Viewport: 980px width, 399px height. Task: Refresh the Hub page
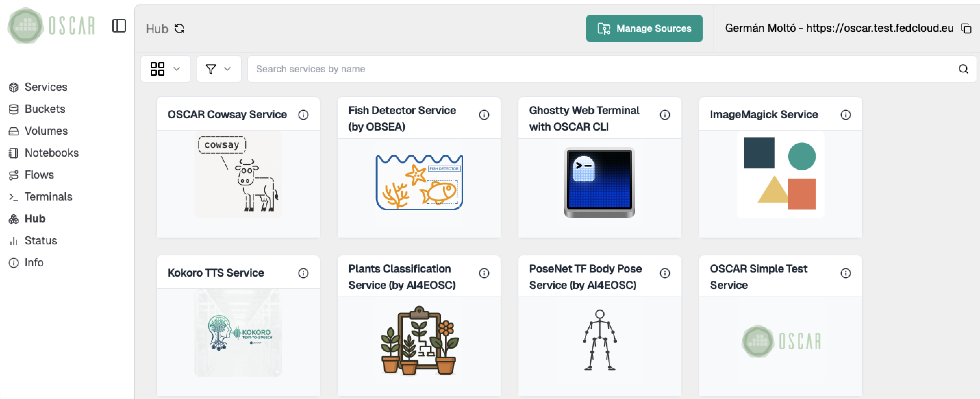tap(180, 28)
